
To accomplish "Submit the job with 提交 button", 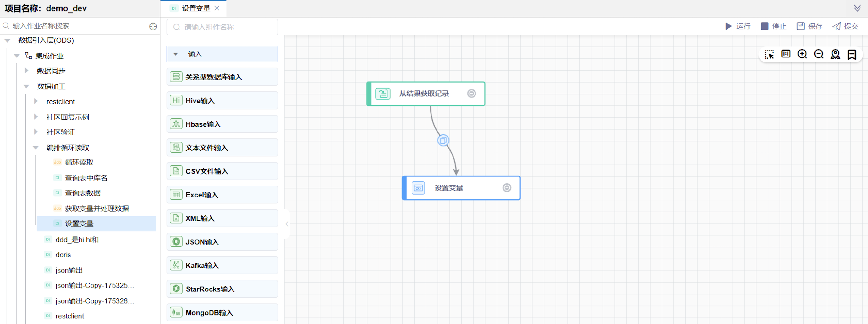I will coord(845,26).
